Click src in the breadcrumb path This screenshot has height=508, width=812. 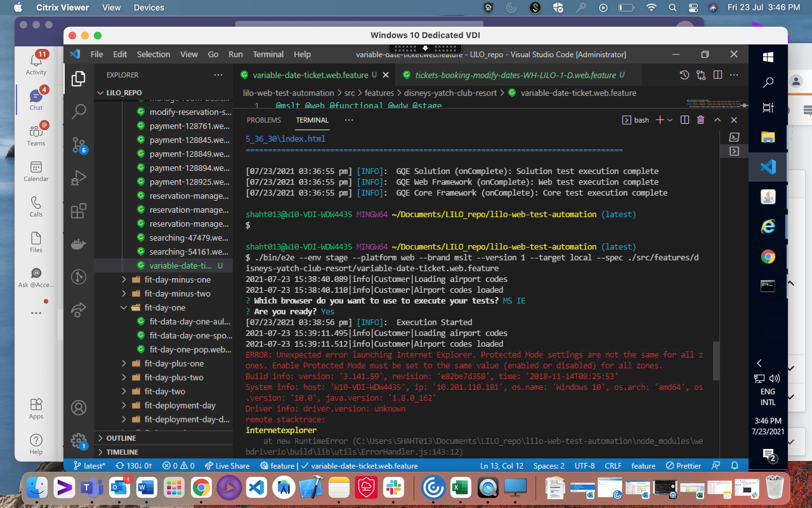[349, 93]
